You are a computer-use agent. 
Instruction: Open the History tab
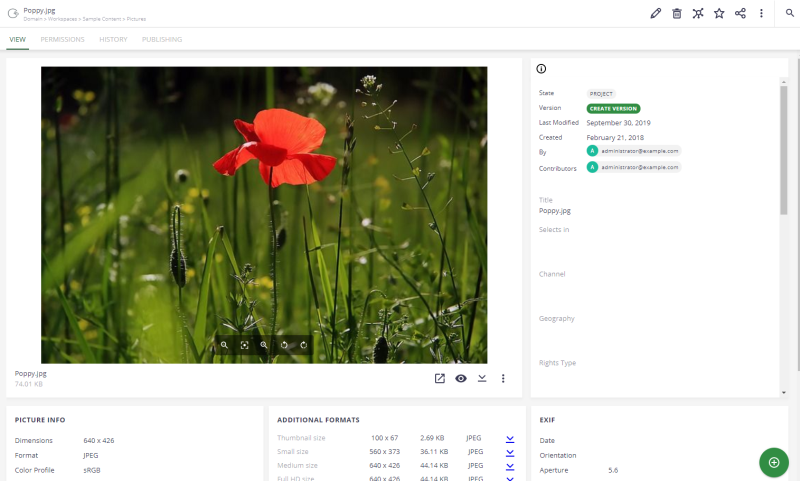click(x=113, y=39)
